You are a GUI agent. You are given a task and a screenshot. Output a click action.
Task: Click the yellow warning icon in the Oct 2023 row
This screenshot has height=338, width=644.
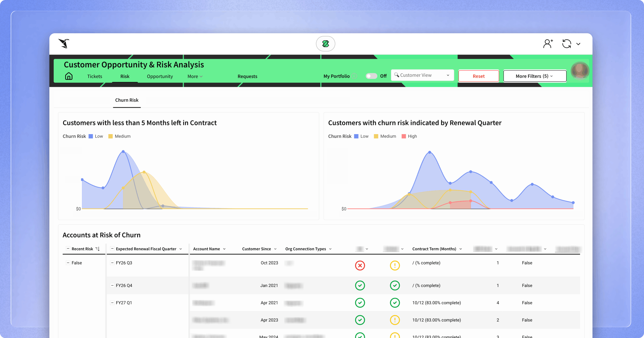click(x=395, y=266)
